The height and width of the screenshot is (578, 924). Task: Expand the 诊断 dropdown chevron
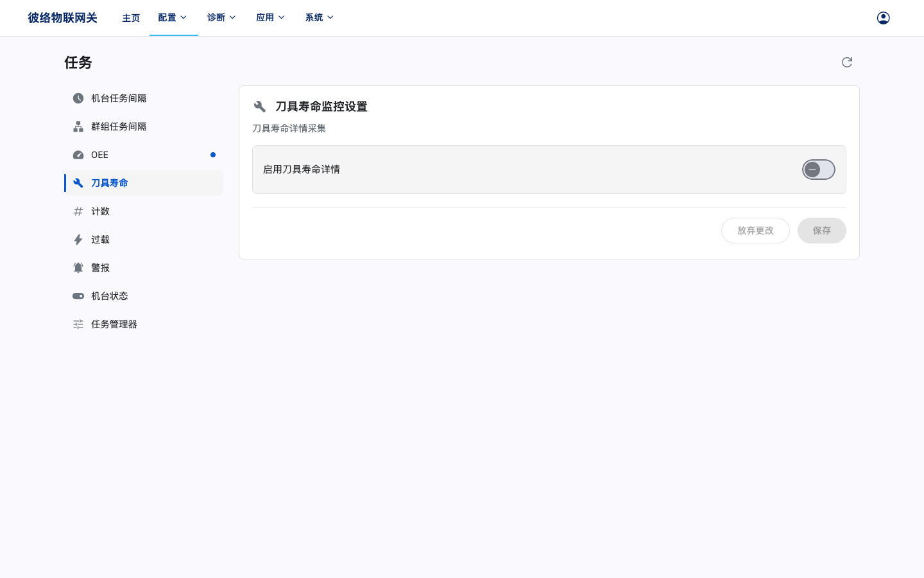point(232,18)
